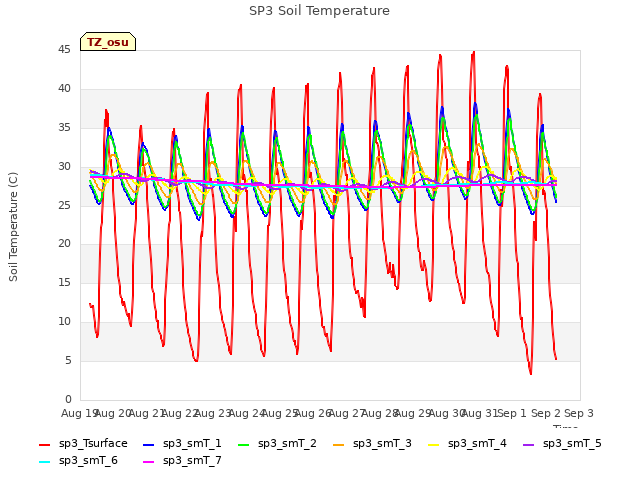The image size is (640, 480).
Task: Click the 35 y-axis tick label
Action: tap(64, 127)
